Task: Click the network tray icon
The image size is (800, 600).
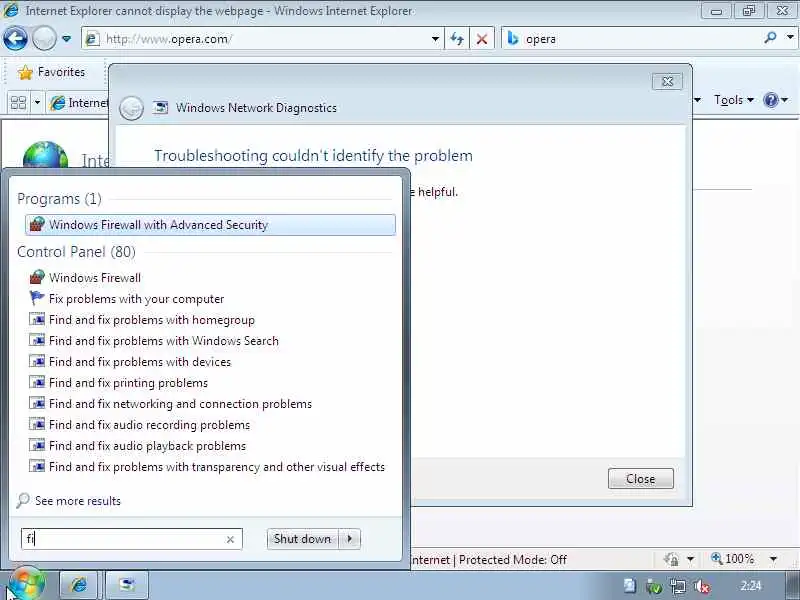Action: point(678,587)
